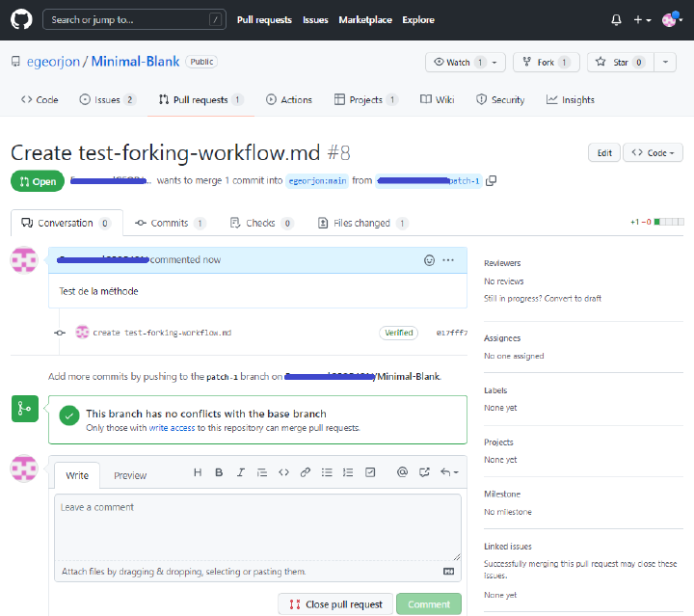Open the Wiki tab

(438, 100)
